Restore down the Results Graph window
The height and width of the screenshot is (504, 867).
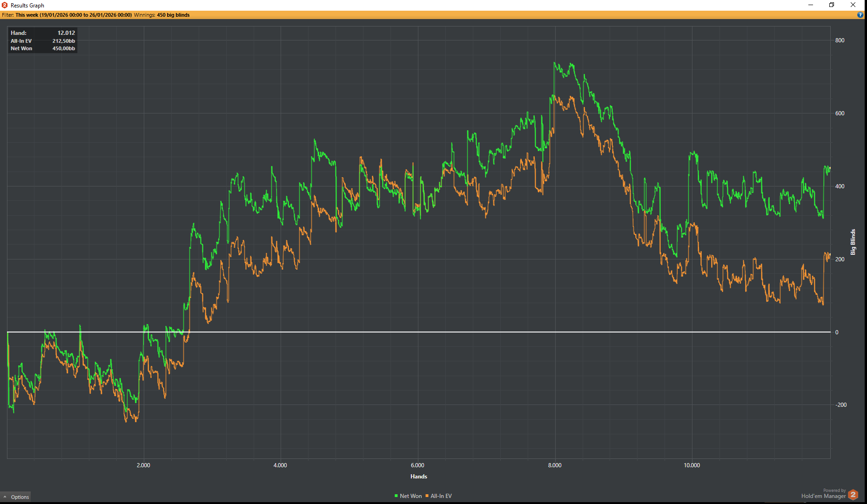pyautogui.click(x=832, y=5)
